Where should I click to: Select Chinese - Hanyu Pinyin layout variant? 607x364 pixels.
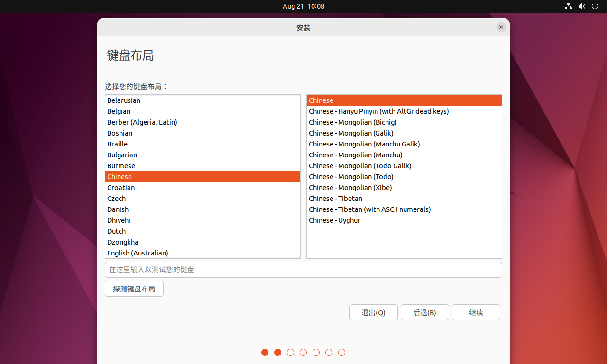[x=378, y=111]
